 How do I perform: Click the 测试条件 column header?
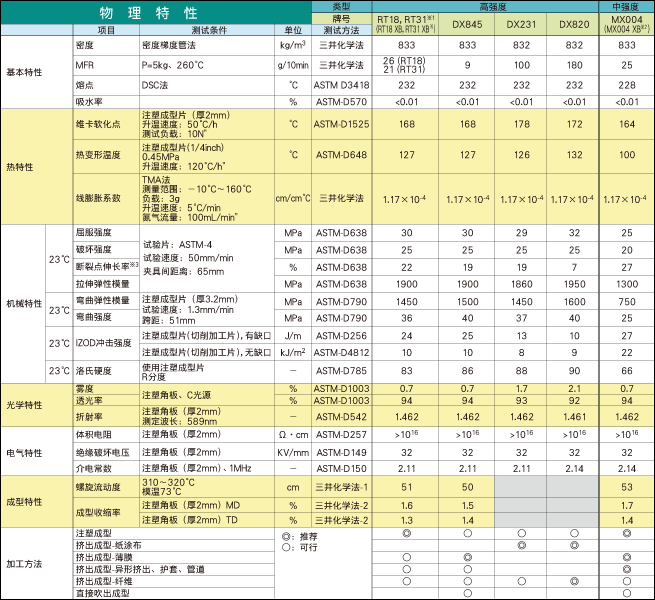click(209, 30)
